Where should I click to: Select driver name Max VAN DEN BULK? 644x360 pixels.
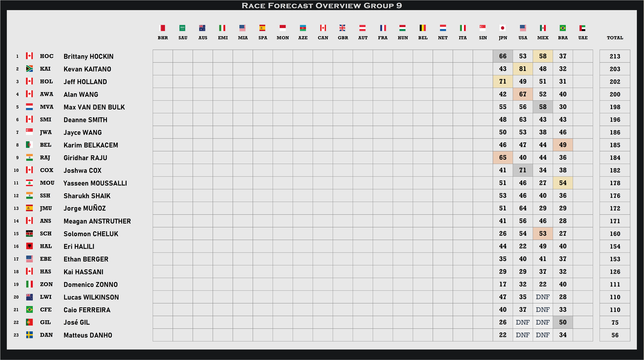(94, 107)
